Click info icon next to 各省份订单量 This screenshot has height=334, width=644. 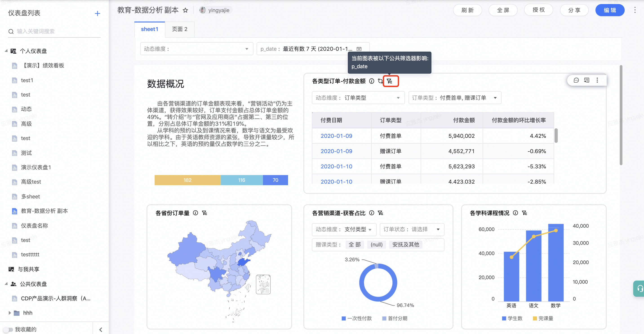[195, 213]
